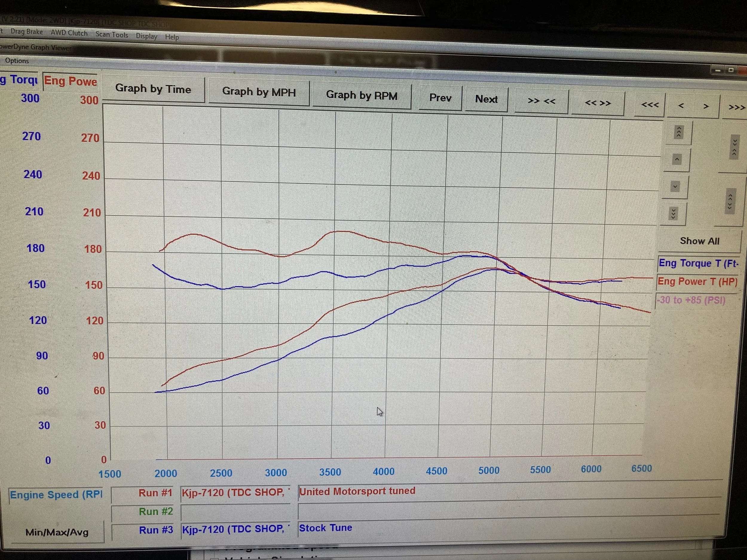Zoom out horizontally with the ">> <<" button
Image resolution: width=747 pixels, height=560 pixels.
[541, 101]
